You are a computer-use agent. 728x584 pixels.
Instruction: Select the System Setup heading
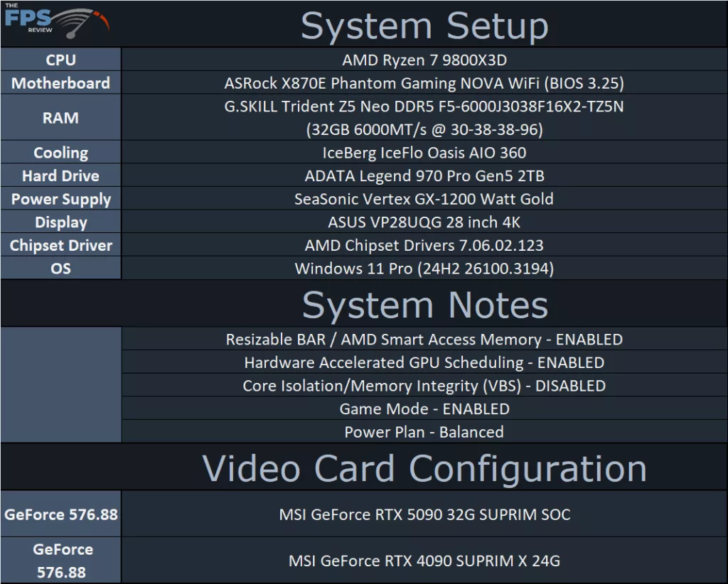424,26
